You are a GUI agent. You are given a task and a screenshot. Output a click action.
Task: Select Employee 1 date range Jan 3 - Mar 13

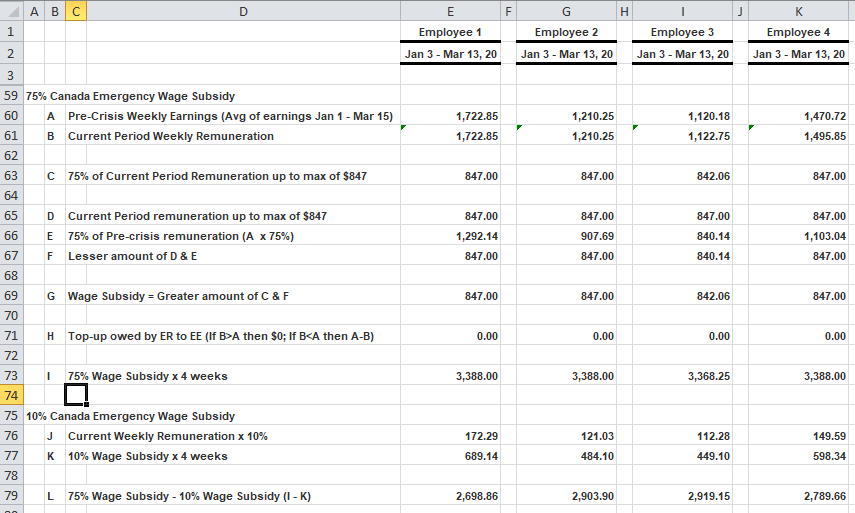tap(450, 54)
